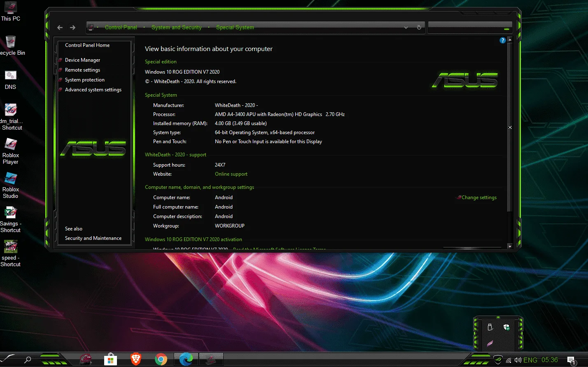
Task: Launch the Roblox Player desktop icon
Action: click(10, 151)
